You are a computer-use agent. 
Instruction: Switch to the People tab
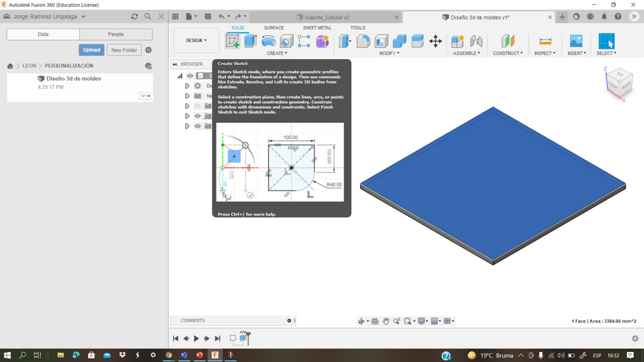115,35
